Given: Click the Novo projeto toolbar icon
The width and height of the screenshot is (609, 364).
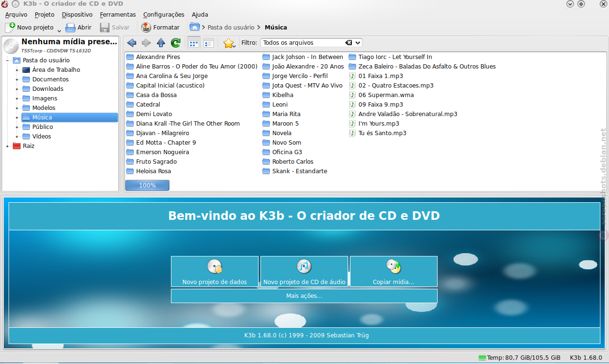Looking at the screenshot, I should point(10,27).
